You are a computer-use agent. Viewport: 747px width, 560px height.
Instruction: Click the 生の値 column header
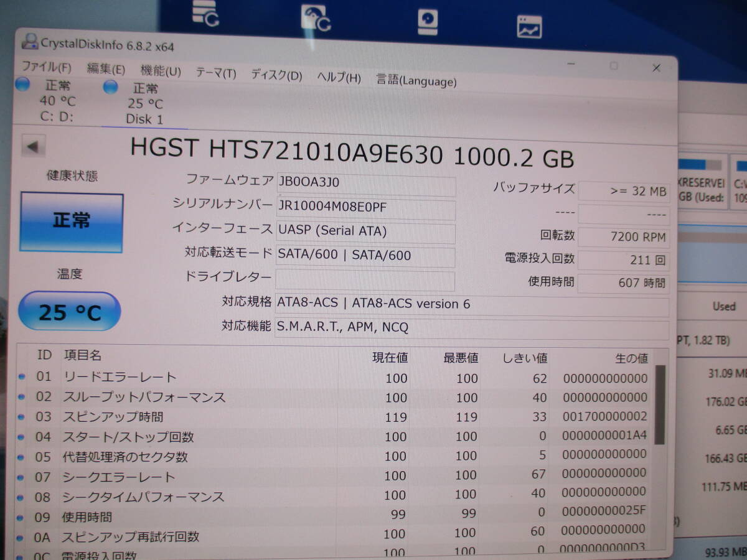click(631, 359)
